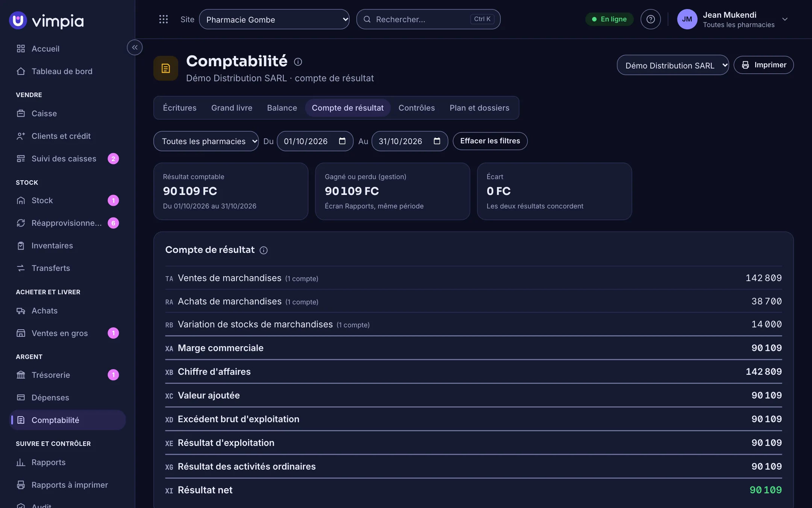The width and height of the screenshot is (812, 508).
Task: Click the Suivi des caisses icon
Action: (x=21, y=158)
